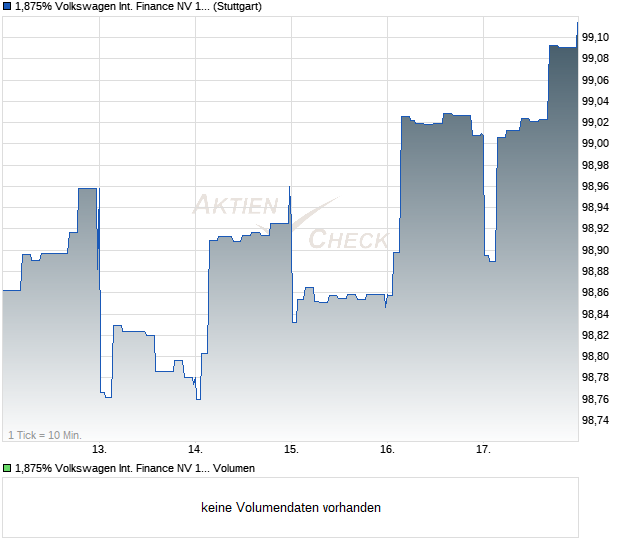Click the x-axis date label '17.'
Screen dimensions: 620x546
coord(483,450)
